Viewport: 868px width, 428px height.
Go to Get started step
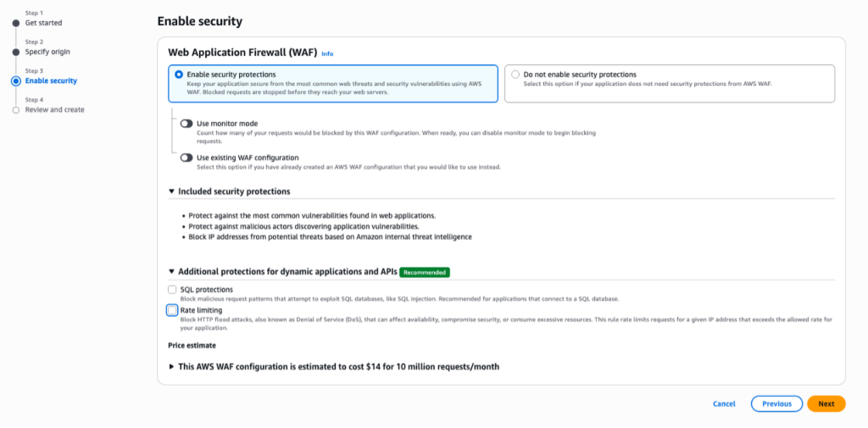click(43, 23)
